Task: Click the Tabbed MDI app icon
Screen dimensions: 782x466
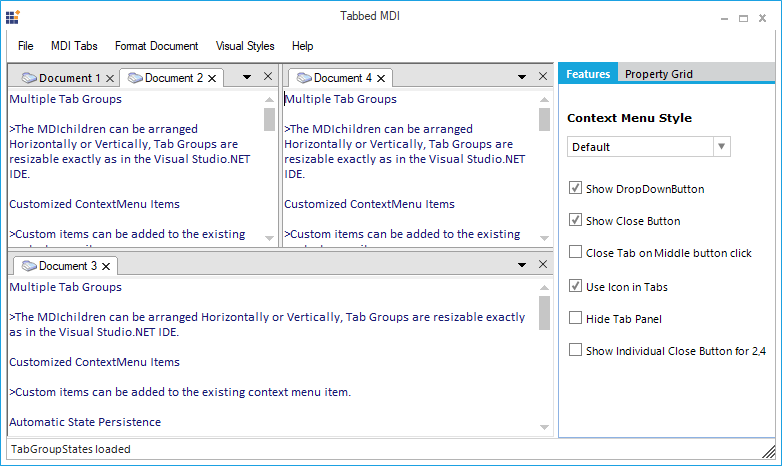Action: (12, 17)
